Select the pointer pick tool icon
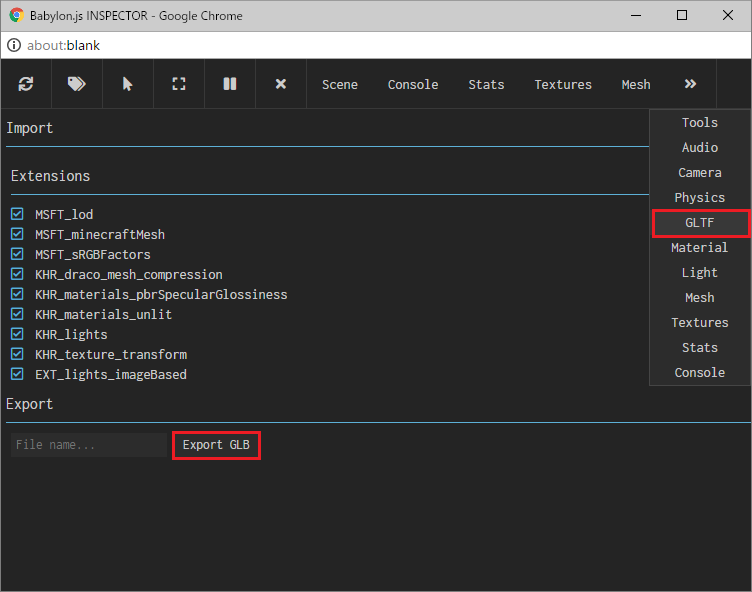 [128, 84]
